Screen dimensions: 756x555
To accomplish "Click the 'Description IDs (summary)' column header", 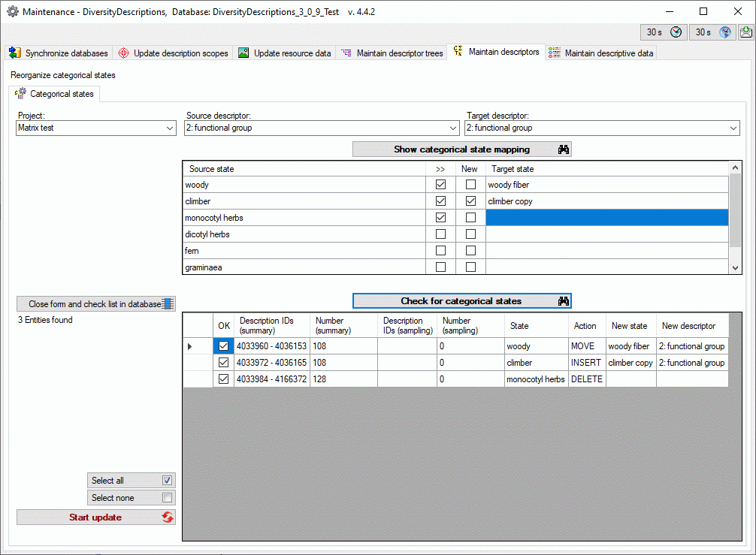I will (x=272, y=326).
